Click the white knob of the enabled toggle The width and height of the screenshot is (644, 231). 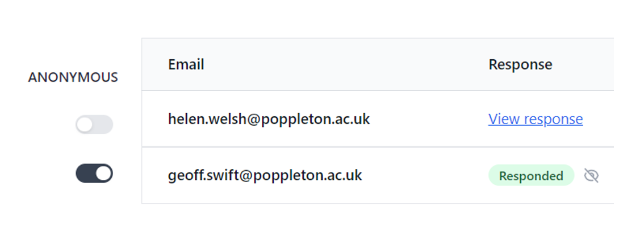pos(103,174)
